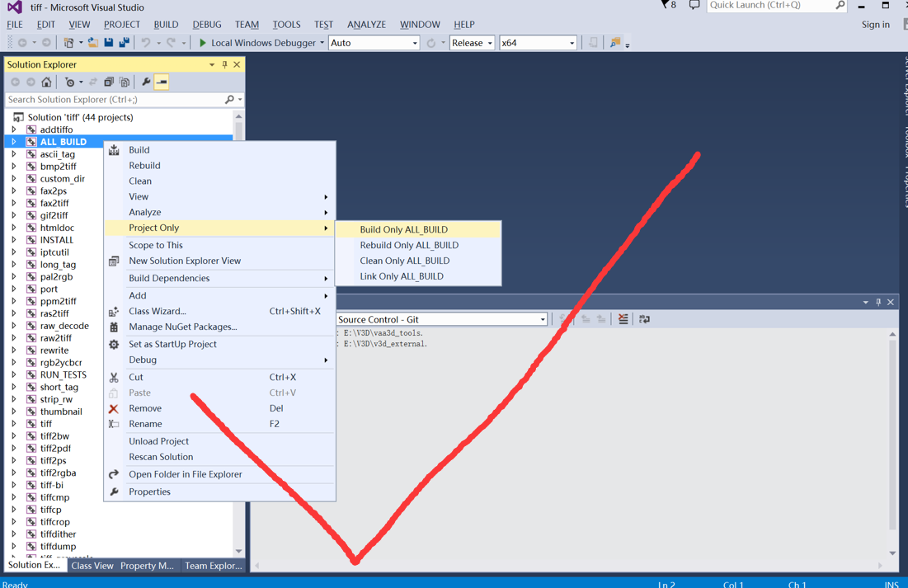908x588 pixels.
Task: Choose Set as StartUp Project
Action: [220, 344]
